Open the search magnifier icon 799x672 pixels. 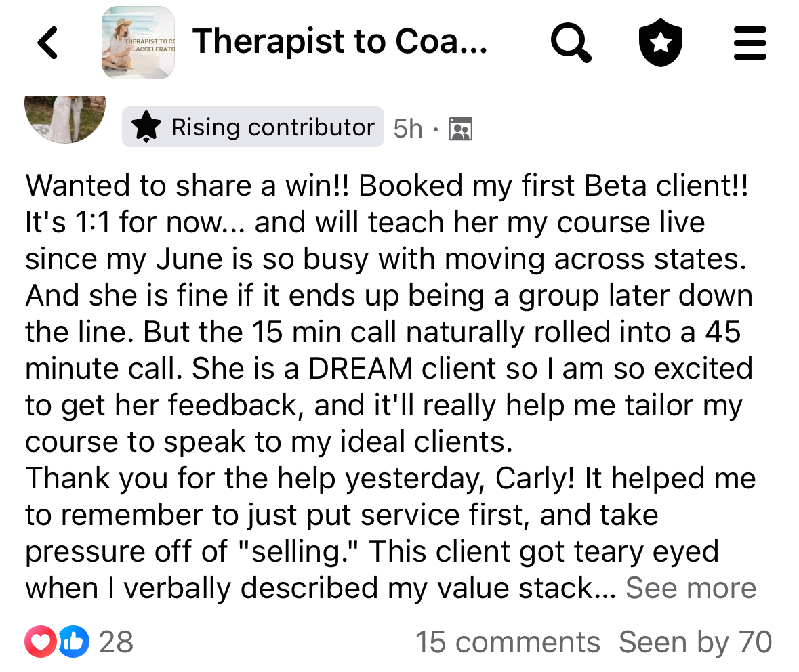tap(571, 43)
